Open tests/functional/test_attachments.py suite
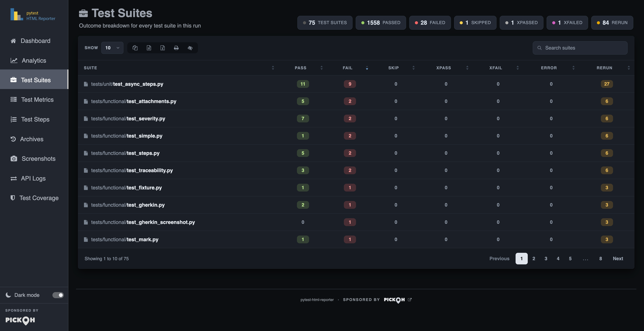Screen dimensions: 644x331 (x=134, y=102)
